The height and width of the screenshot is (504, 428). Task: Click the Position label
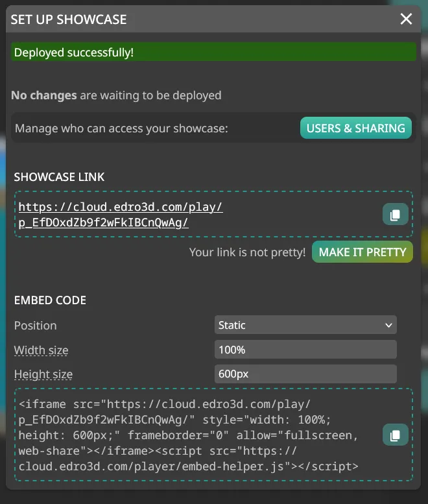click(x=36, y=326)
